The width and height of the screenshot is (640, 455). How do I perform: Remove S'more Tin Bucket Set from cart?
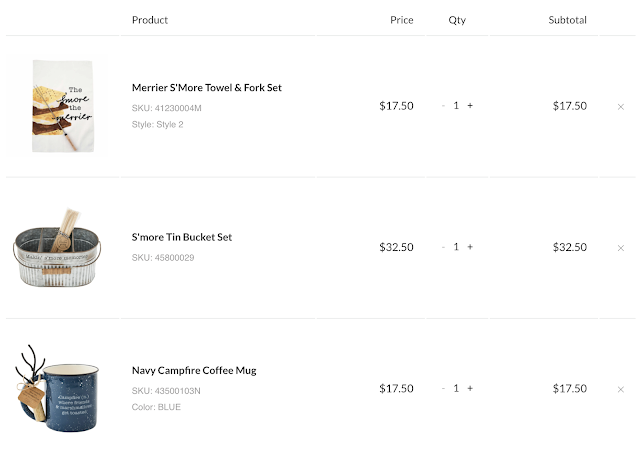pos(621,248)
